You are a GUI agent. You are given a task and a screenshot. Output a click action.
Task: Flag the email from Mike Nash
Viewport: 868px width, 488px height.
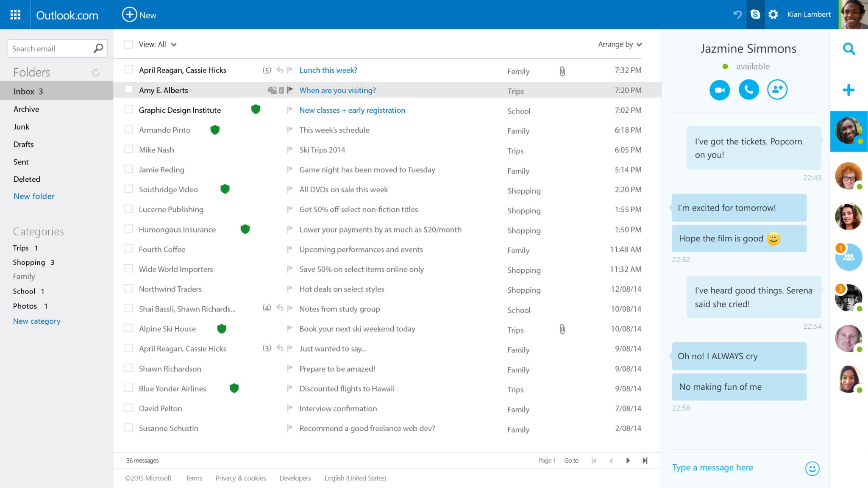[x=290, y=150]
